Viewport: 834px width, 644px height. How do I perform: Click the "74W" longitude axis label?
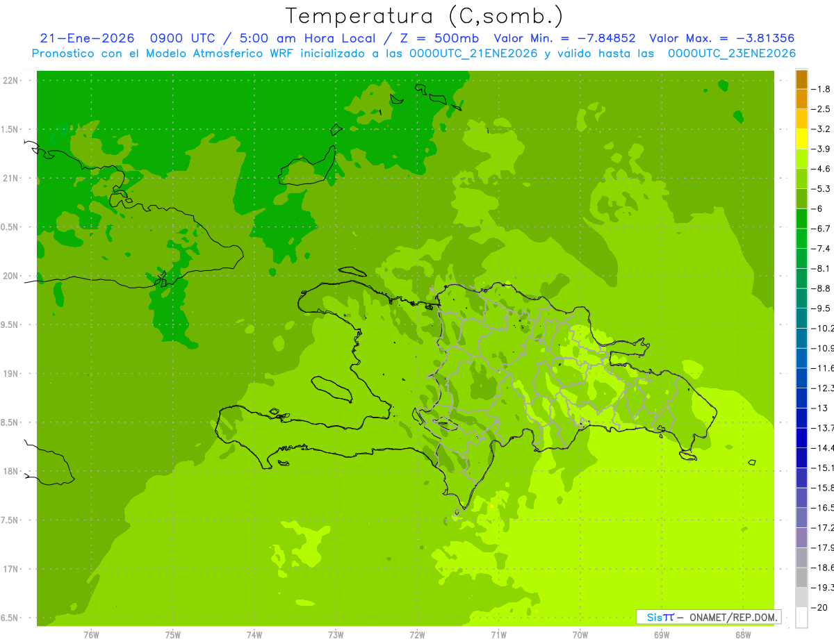tap(254, 634)
